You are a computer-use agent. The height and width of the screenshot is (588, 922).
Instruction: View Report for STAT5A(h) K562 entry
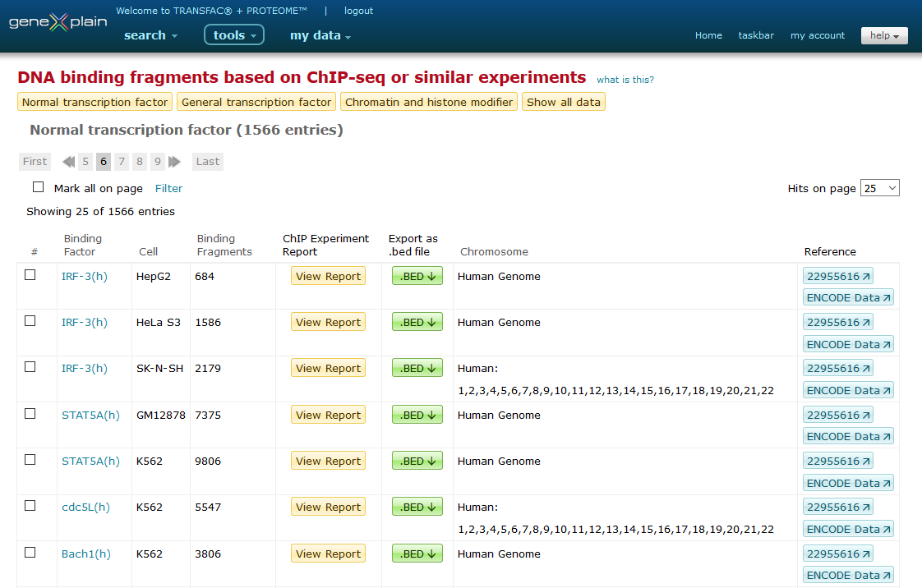(328, 462)
